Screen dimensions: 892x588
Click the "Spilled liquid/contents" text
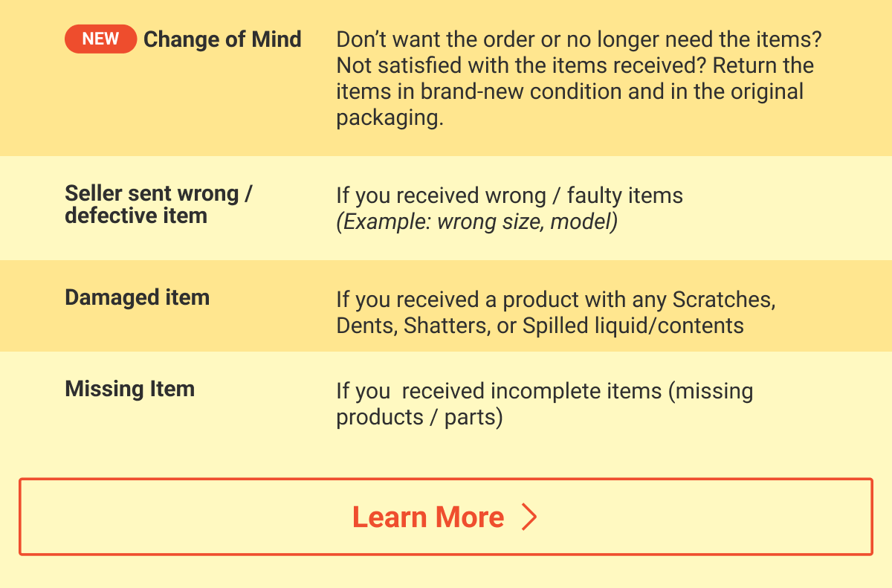point(633,326)
